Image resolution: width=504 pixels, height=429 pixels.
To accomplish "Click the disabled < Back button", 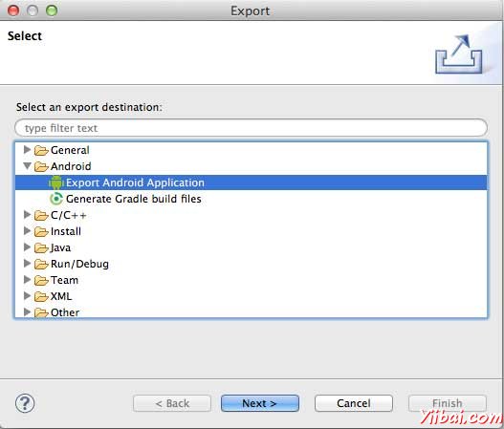I will (x=172, y=403).
